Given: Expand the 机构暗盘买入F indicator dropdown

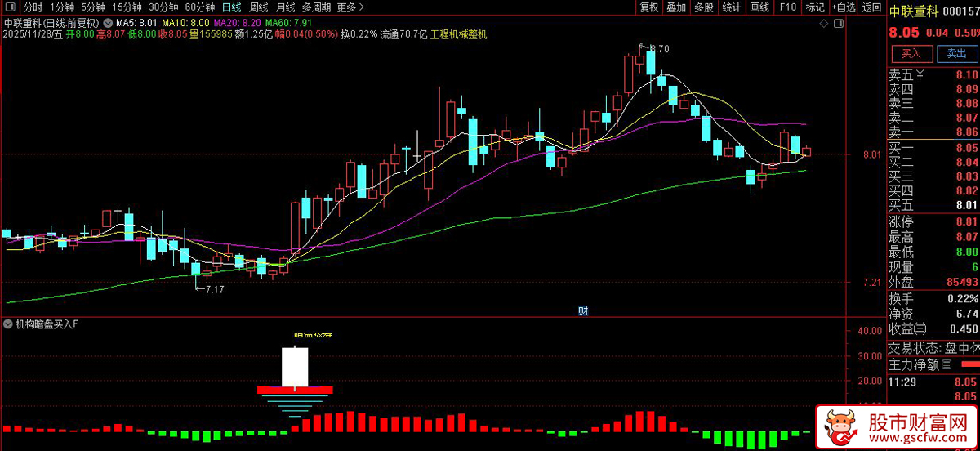Looking at the screenshot, I should point(8,324).
